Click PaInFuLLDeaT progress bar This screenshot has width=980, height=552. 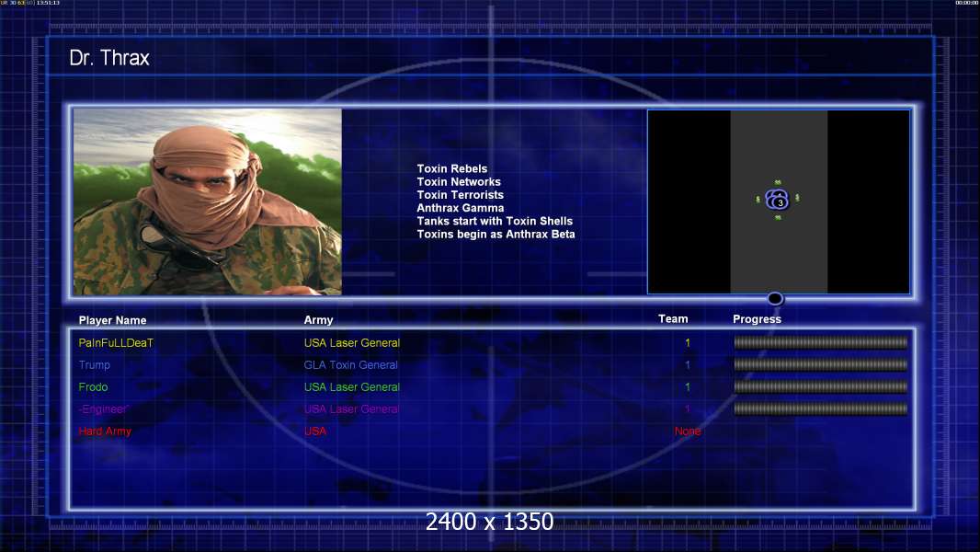821,342
